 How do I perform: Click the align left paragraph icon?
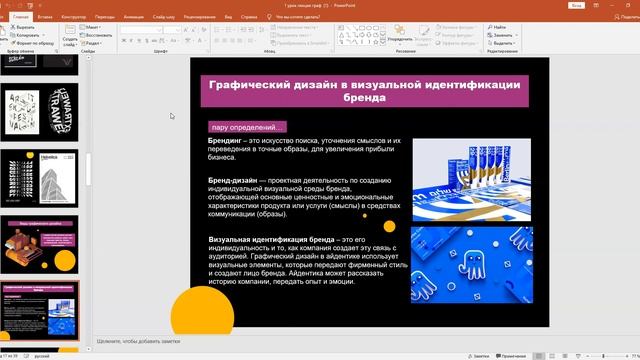click(x=217, y=41)
